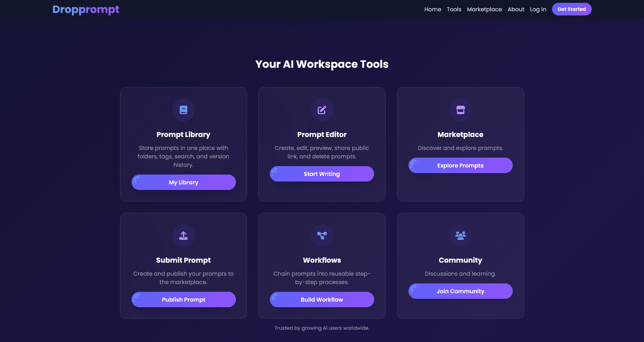The image size is (644, 342).
Task: Click the Submit Prompt upload icon
Action: [183, 236]
